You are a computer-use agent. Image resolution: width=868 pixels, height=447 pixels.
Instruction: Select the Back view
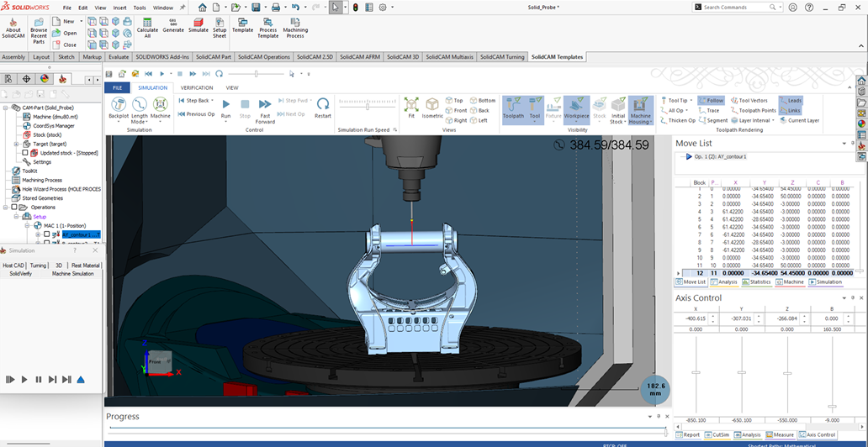(x=480, y=111)
